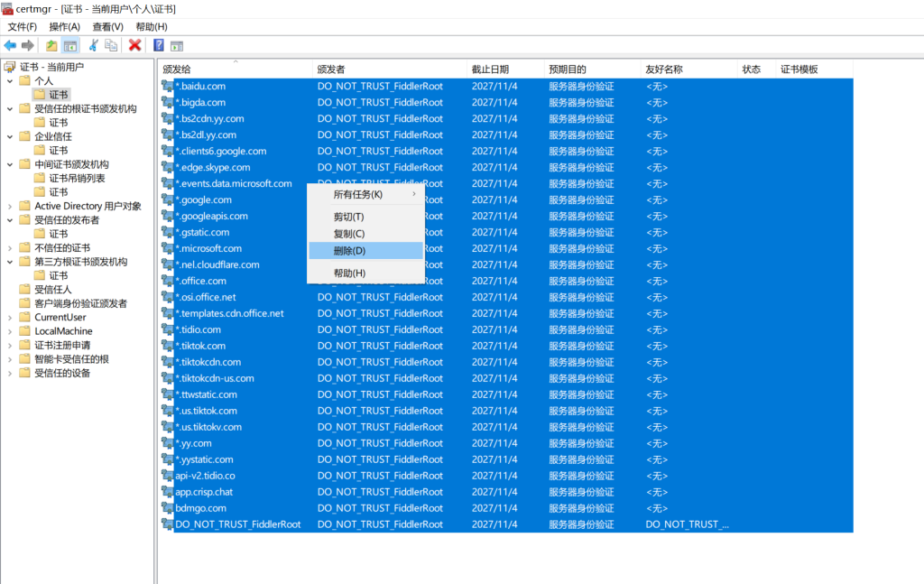Select the *.tiktok.com certificate row
The image size is (924, 584).
tap(507, 346)
